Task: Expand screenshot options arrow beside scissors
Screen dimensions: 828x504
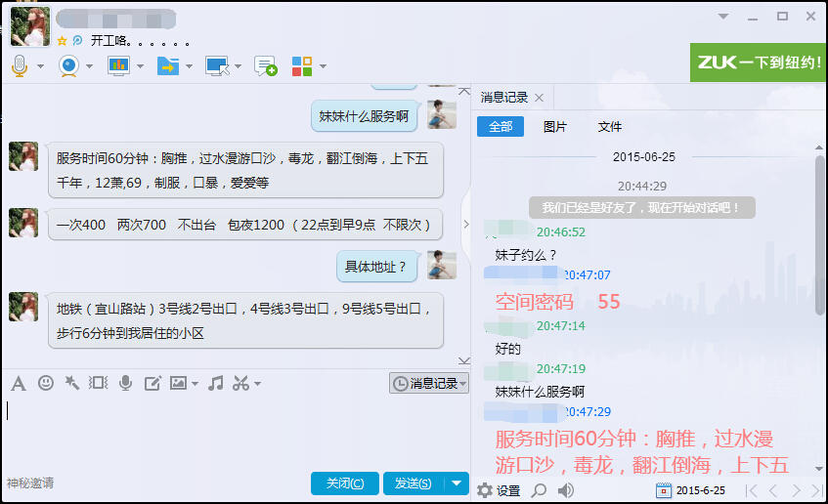Action: pos(257,384)
